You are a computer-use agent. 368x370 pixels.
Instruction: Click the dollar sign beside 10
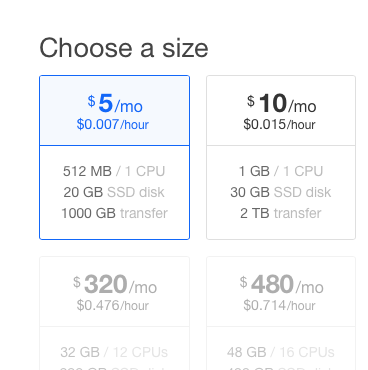(x=251, y=101)
